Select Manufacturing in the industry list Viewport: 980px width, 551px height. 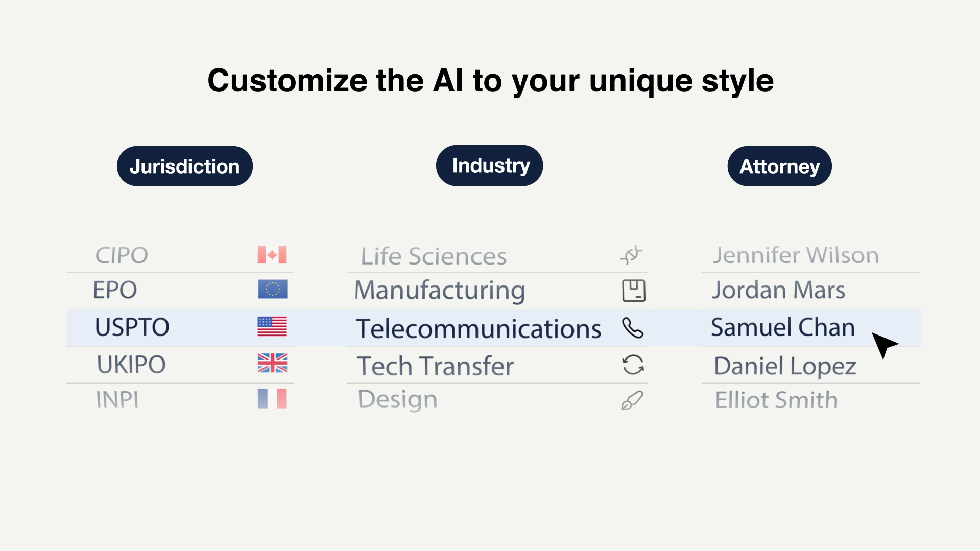[440, 291]
